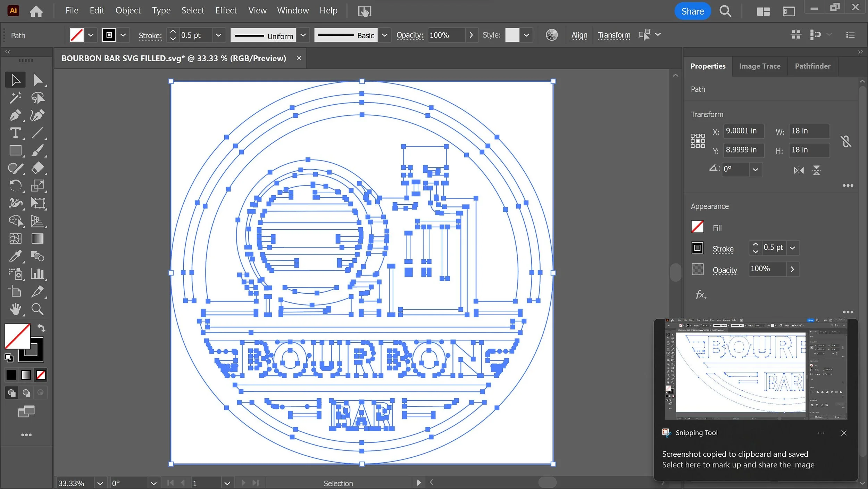
Task: Select the Shape Builder tool
Action: (x=15, y=221)
